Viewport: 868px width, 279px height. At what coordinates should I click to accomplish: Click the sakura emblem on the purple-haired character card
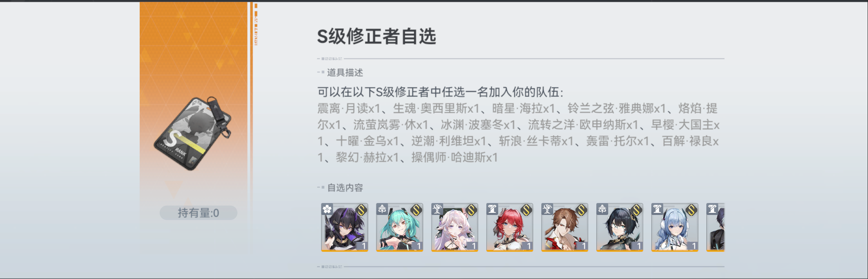coord(327,209)
